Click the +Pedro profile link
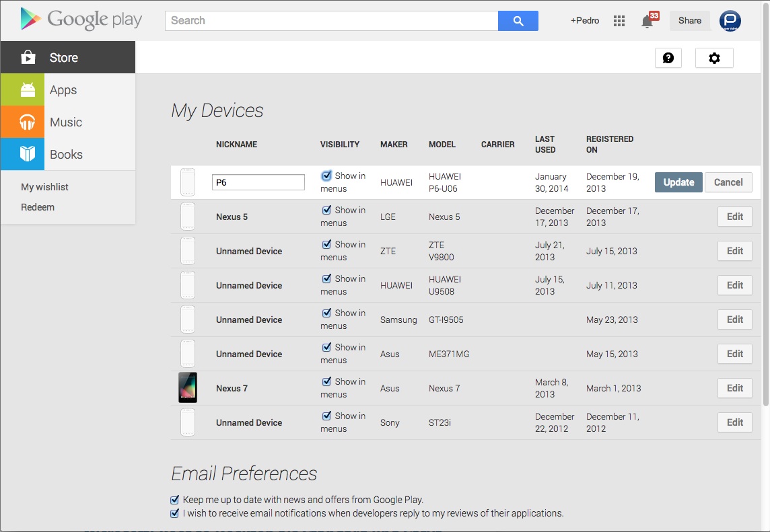This screenshot has height=532, width=770. [x=585, y=21]
